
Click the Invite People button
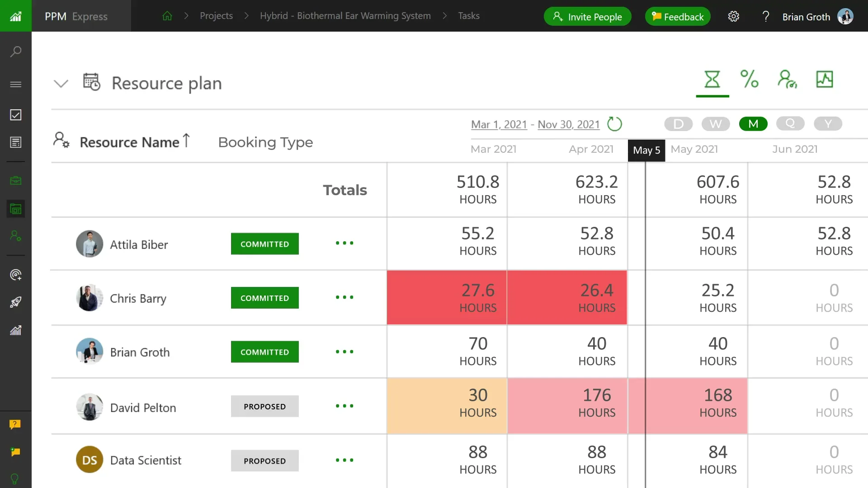pos(587,17)
